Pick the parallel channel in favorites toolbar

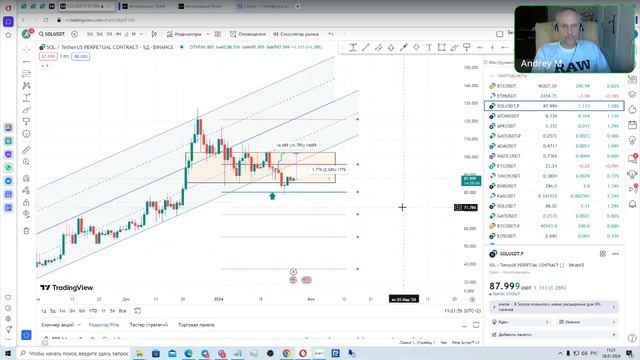(378, 48)
